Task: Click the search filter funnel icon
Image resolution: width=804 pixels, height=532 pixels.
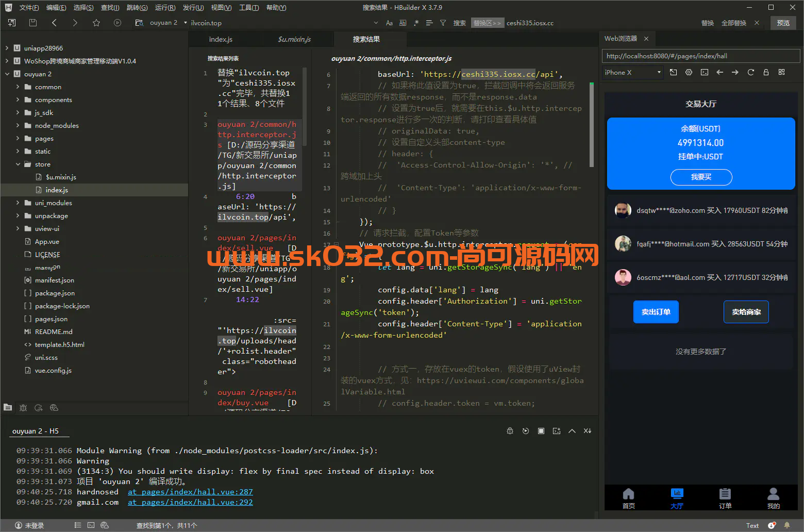Action: point(443,23)
